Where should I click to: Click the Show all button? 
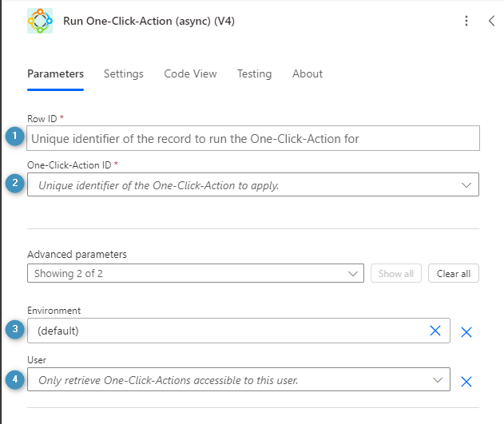point(395,273)
